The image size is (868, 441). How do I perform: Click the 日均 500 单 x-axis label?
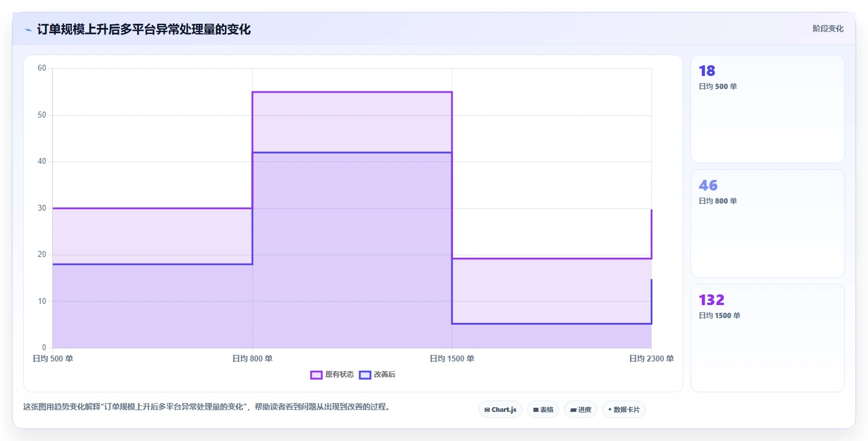53,358
